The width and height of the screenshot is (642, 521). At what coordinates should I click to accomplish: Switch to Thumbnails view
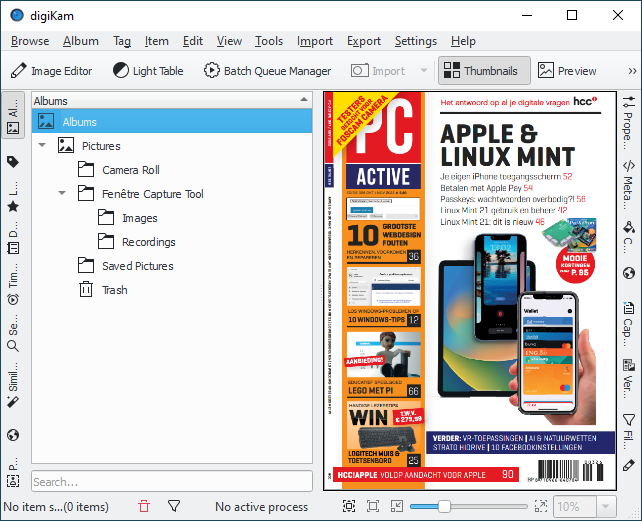click(484, 71)
